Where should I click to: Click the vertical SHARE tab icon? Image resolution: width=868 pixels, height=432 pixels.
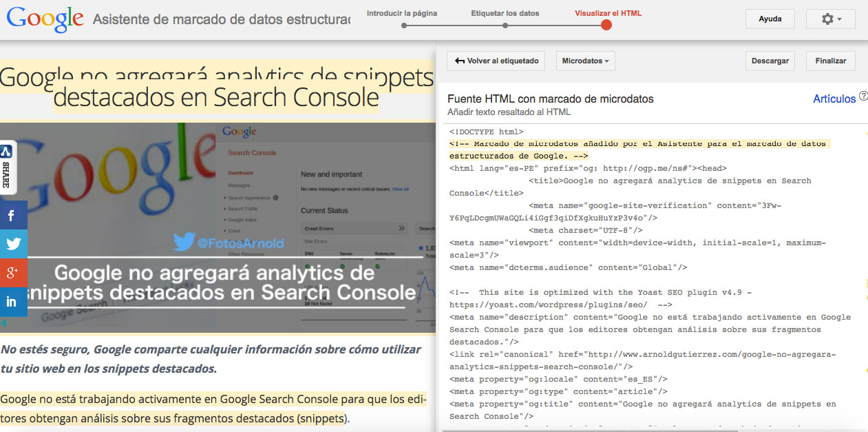6,167
